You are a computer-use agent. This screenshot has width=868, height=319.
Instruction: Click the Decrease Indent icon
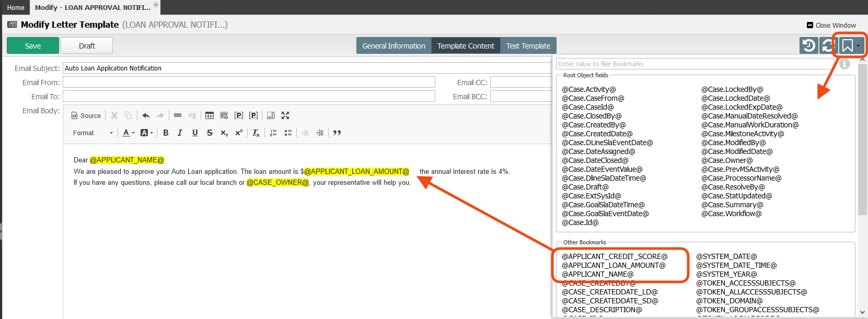(305, 133)
